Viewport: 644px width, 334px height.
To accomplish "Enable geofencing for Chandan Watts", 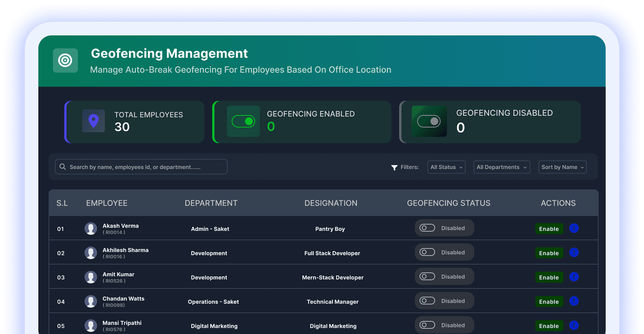I will (549, 301).
